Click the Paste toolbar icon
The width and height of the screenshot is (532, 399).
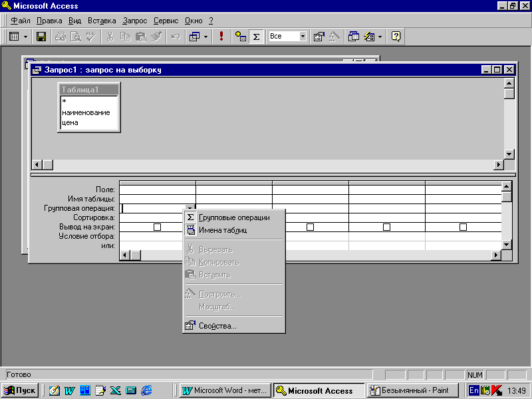(x=140, y=37)
